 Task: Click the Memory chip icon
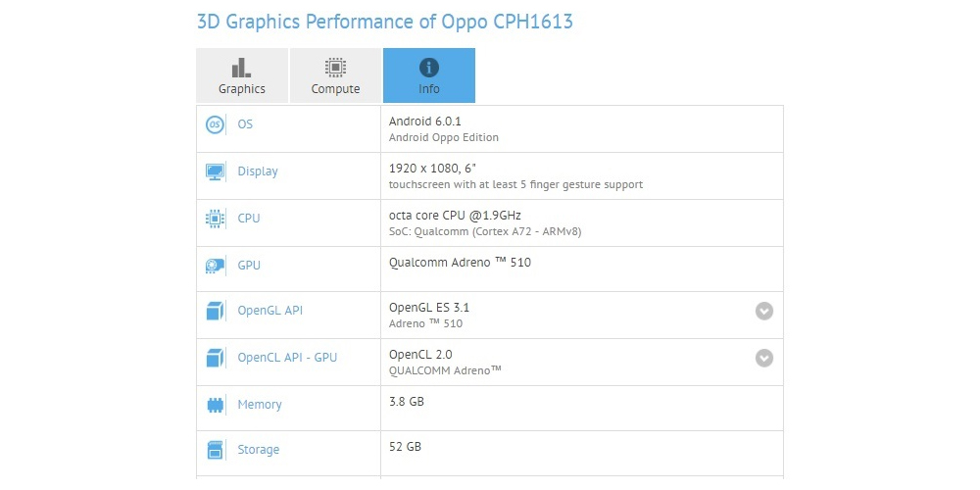[x=215, y=405]
